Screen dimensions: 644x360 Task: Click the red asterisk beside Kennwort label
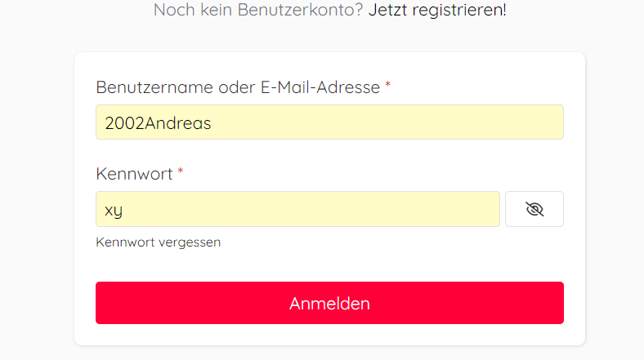tap(181, 172)
